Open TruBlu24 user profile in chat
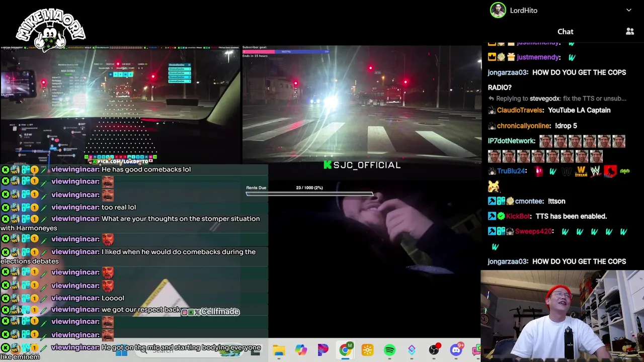The width and height of the screenshot is (644, 362). coord(511,171)
